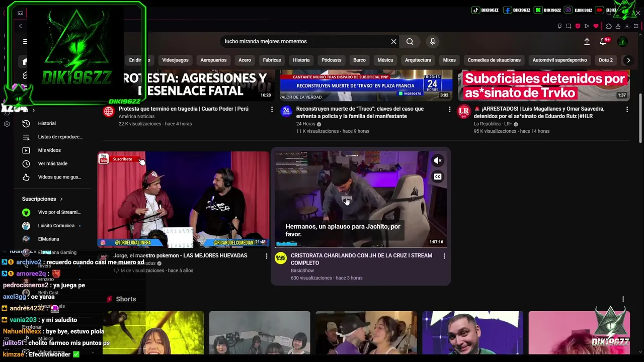Toggle captions on the video preview

(x=438, y=176)
